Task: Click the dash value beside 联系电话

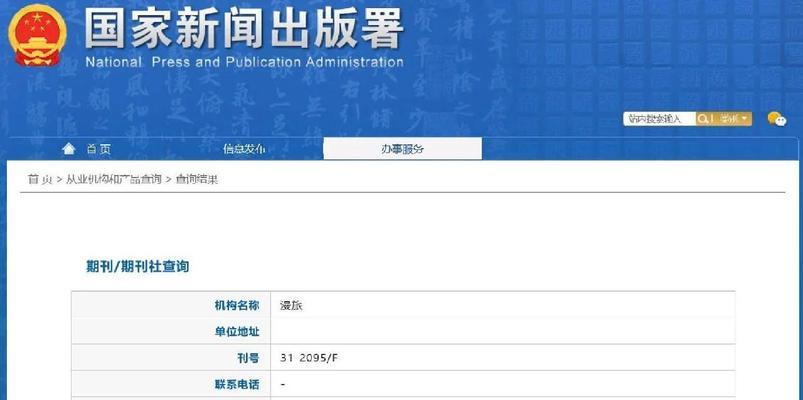Action: coord(283,384)
